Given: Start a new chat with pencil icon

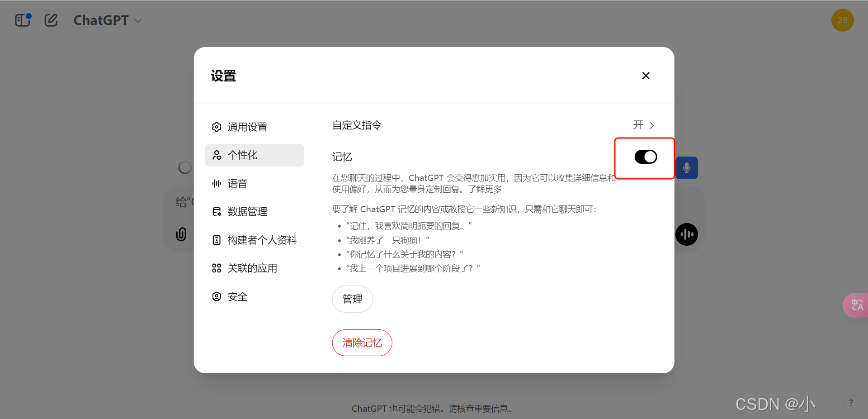Looking at the screenshot, I should 51,20.
